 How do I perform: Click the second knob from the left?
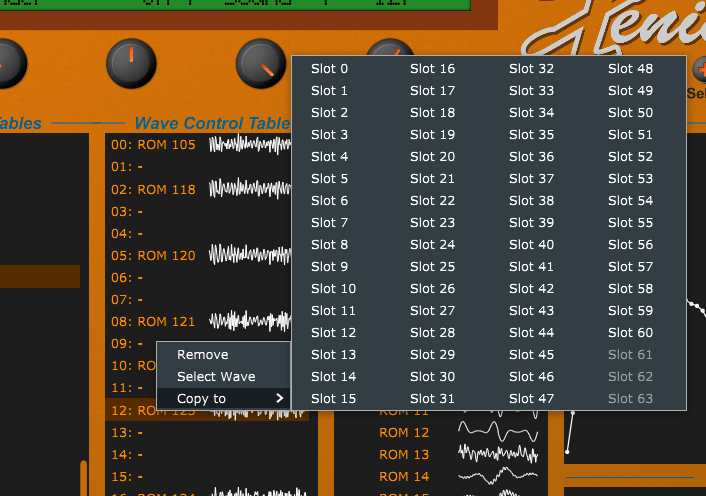coord(131,64)
